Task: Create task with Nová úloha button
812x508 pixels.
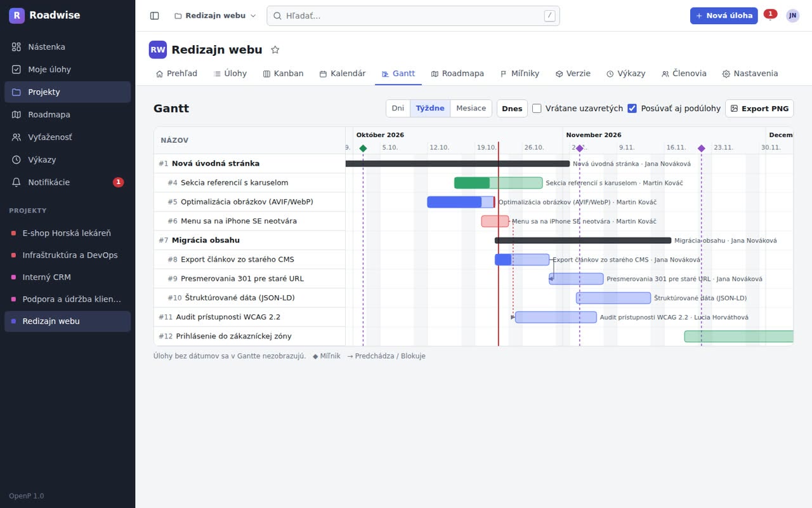Action: 724,16
